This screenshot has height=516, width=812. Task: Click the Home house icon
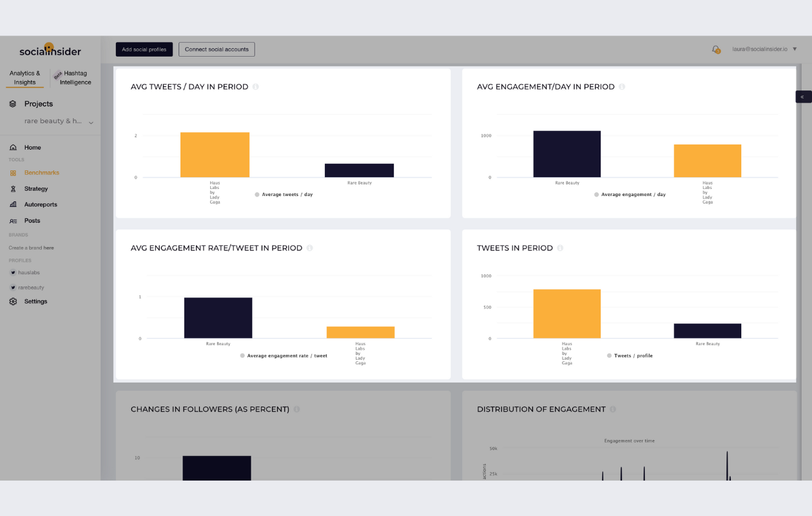click(13, 148)
